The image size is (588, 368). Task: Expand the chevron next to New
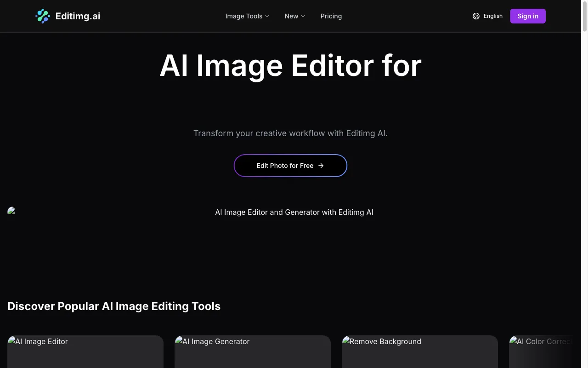(303, 16)
